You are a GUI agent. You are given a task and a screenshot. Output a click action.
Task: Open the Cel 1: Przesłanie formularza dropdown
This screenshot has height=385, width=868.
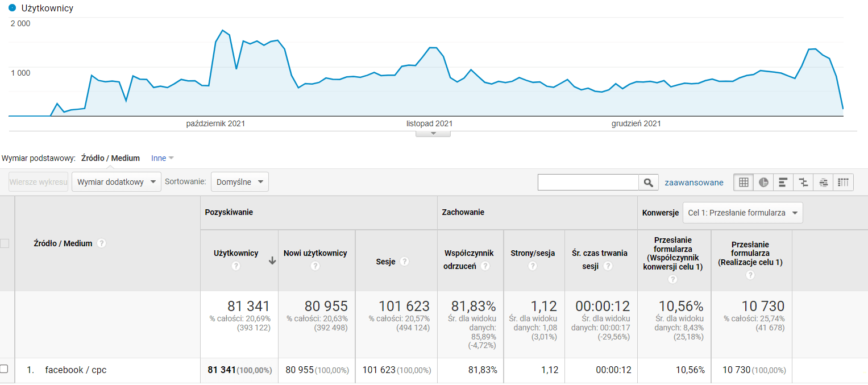pos(742,213)
